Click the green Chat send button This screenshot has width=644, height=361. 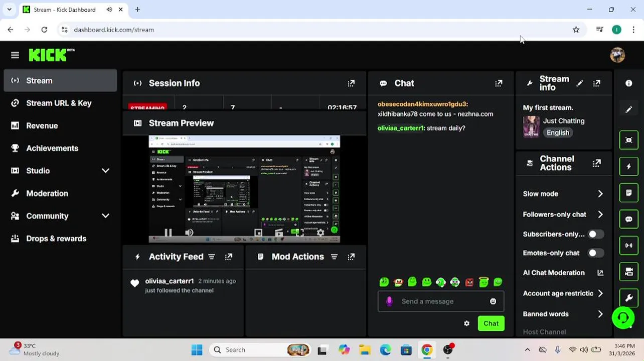tap(491, 323)
